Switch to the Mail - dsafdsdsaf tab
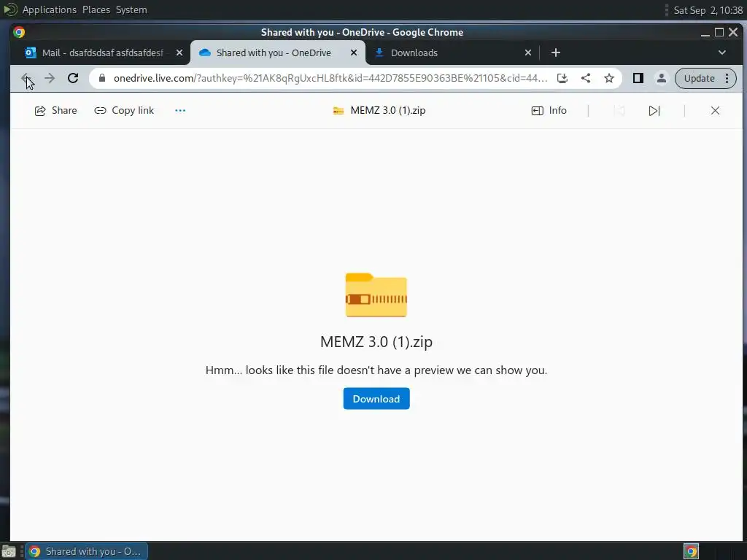Image resolution: width=747 pixels, height=560 pixels. pyautogui.click(x=102, y=52)
